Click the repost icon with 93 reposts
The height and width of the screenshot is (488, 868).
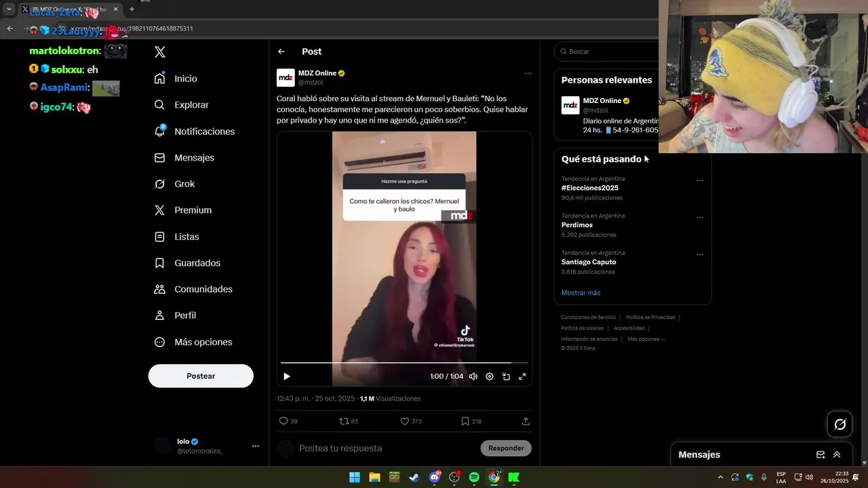tap(349, 421)
